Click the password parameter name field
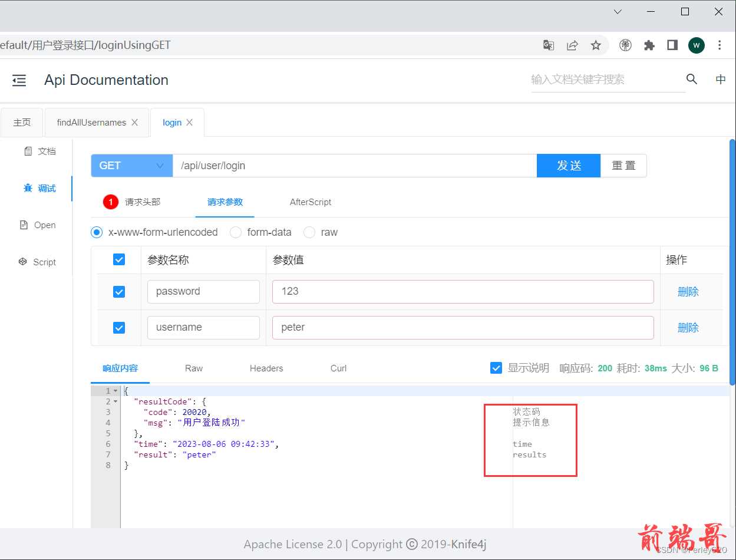736x560 pixels. pos(203,292)
